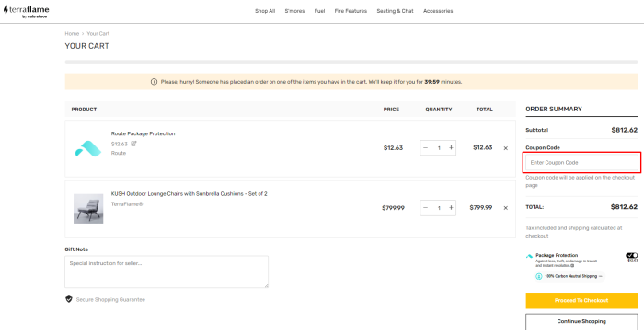Open Seating & Chat menu
The width and height of the screenshot is (644, 336).
click(395, 11)
